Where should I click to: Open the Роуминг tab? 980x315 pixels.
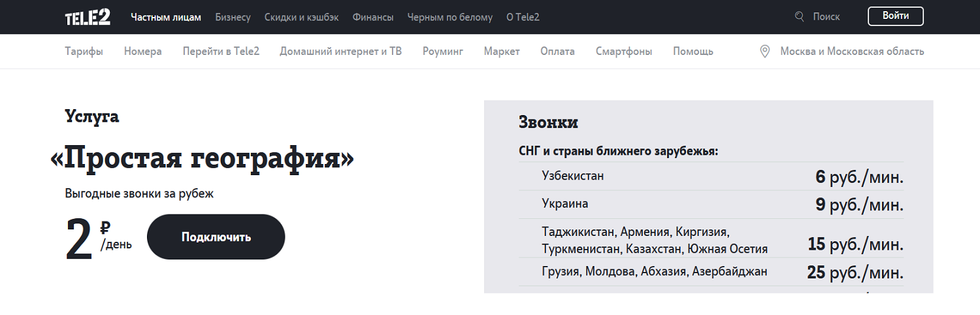443,52
